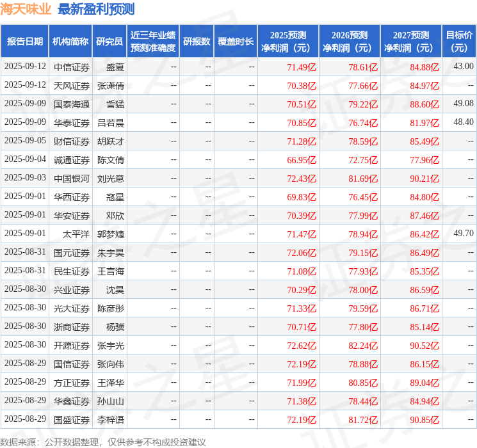Click target price 43.00
Screen dimensions: 477x448
pos(464,66)
